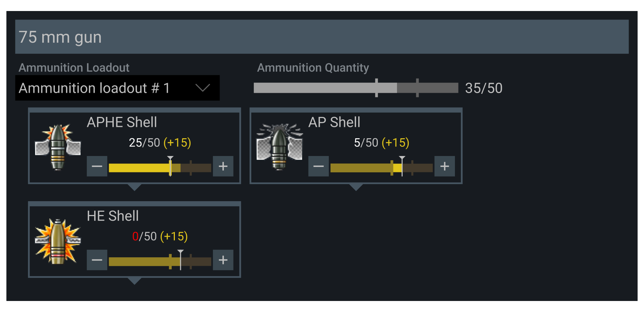
Task: Increase AP Shell count with plus
Action: pos(445,166)
